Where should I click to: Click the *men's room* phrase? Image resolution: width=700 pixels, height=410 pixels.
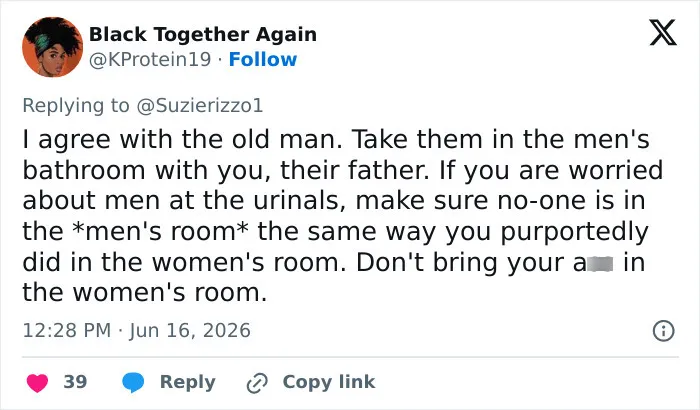[x=160, y=231]
